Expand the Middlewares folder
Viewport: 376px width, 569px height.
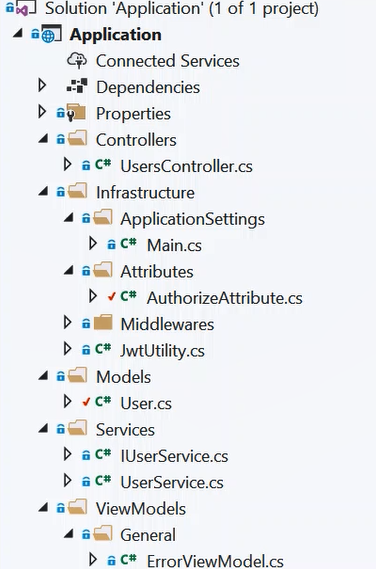coord(68,322)
